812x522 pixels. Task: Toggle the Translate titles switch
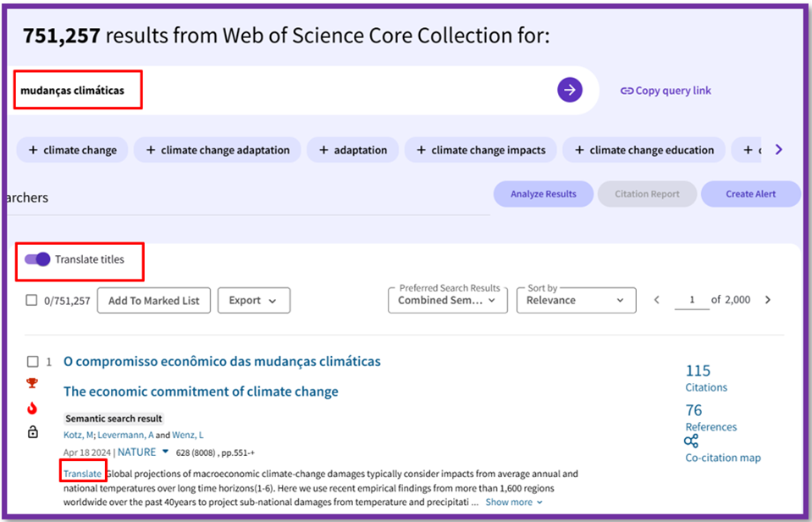37,259
